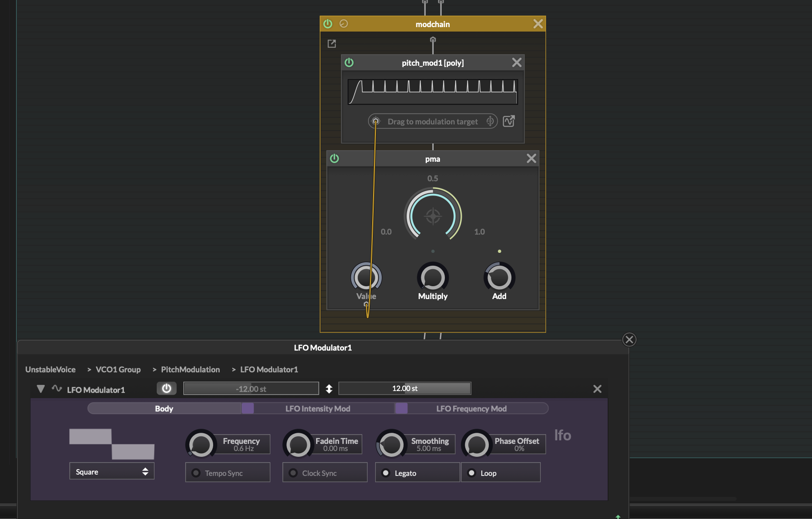The width and height of the screenshot is (812, 519).
Task: Click the pma Multiply knob
Action: (x=433, y=277)
